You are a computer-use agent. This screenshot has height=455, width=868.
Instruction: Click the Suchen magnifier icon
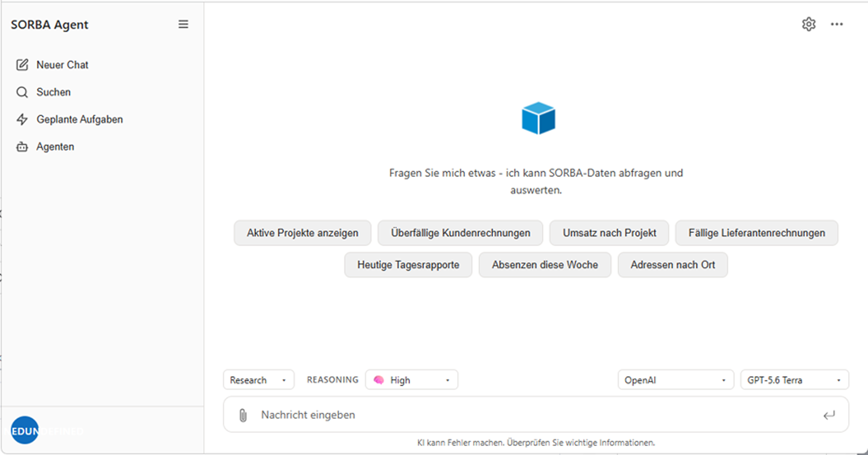(22, 92)
